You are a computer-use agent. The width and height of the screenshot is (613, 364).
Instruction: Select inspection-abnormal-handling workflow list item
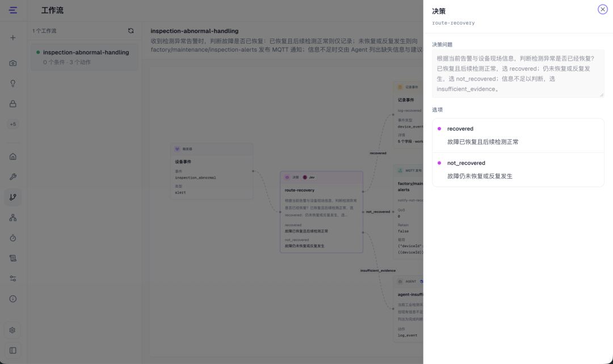[x=85, y=57]
